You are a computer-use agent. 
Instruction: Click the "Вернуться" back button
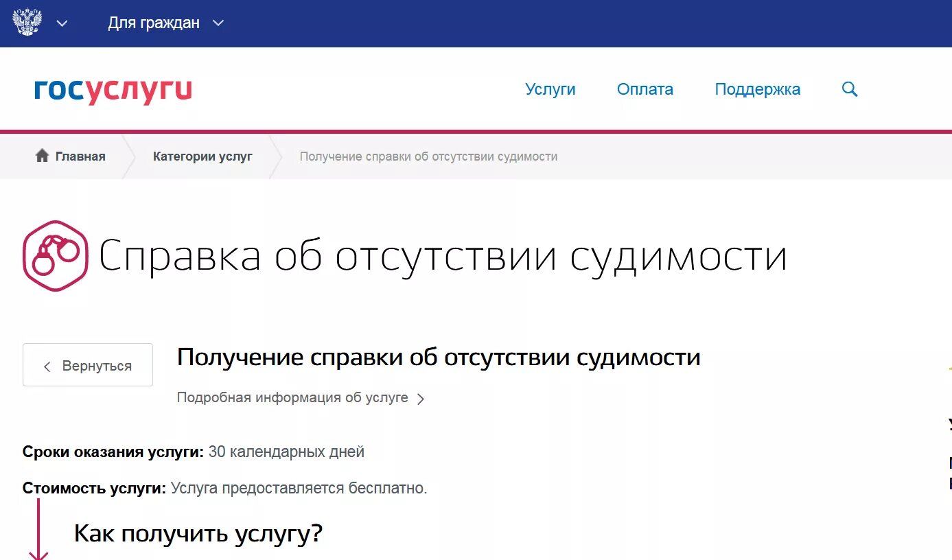click(x=88, y=365)
